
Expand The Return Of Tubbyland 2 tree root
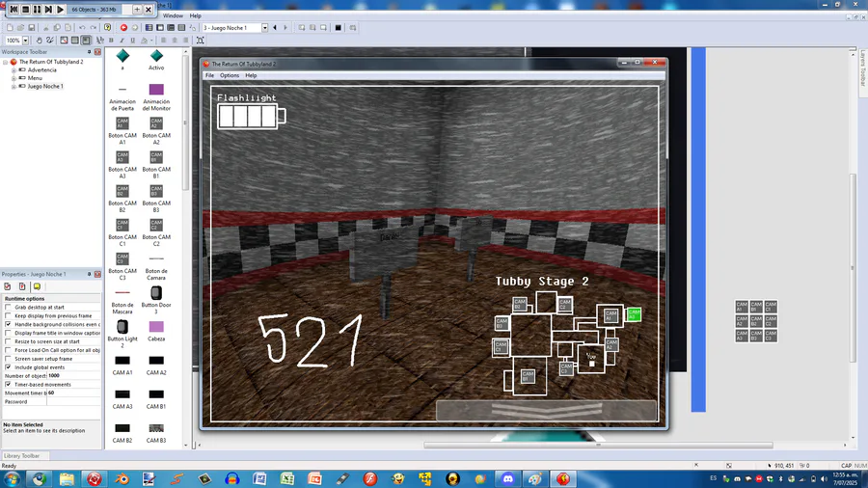tap(6, 62)
